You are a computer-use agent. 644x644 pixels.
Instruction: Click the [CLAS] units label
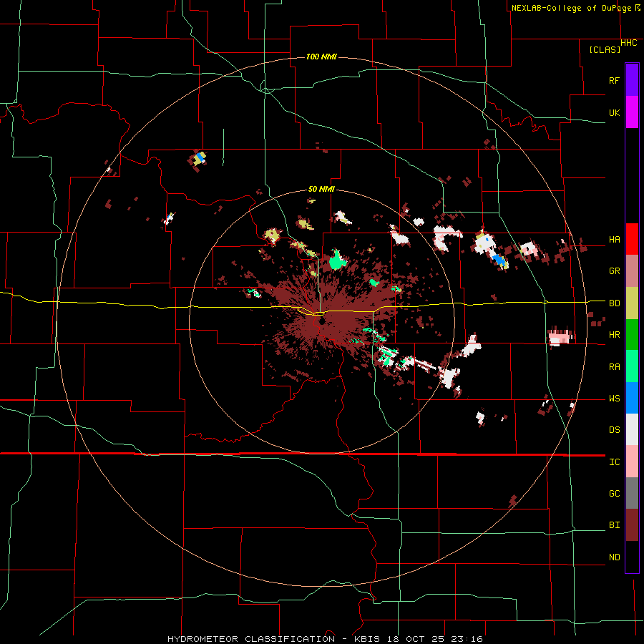pos(605,49)
